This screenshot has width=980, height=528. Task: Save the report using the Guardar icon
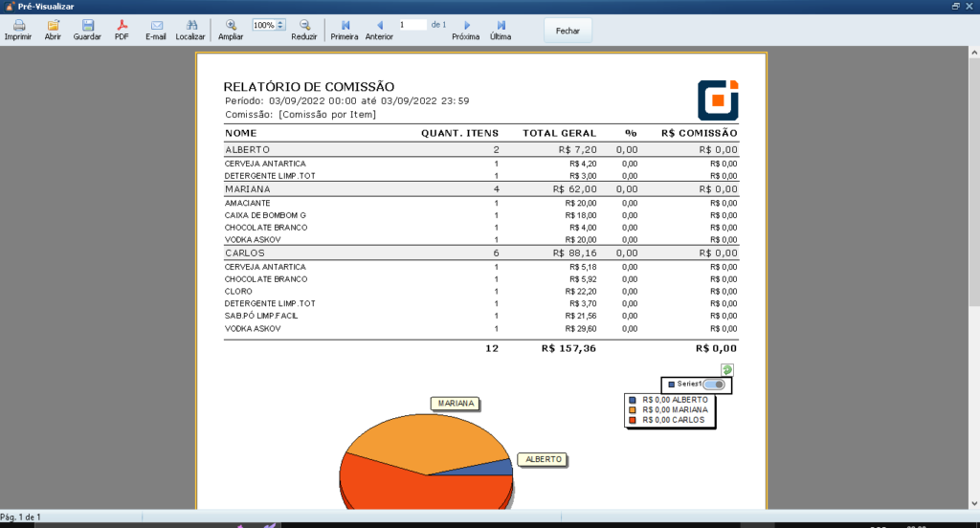[87, 25]
